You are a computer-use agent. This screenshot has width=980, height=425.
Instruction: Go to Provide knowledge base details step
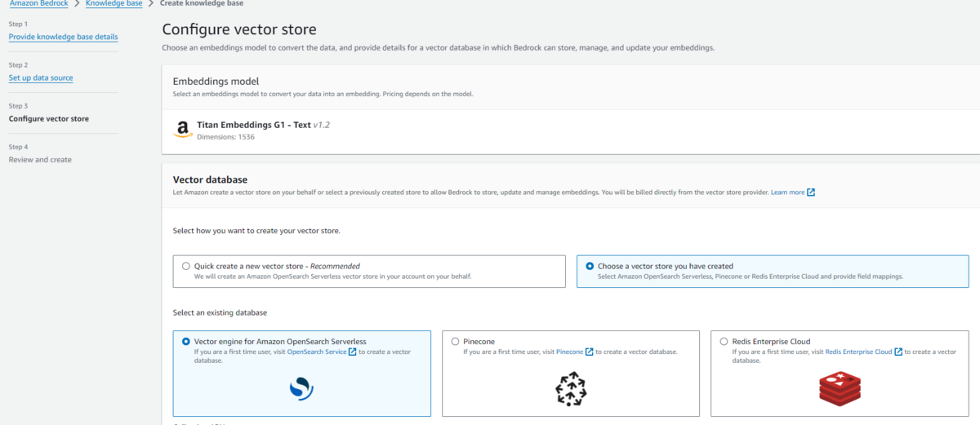[63, 37]
